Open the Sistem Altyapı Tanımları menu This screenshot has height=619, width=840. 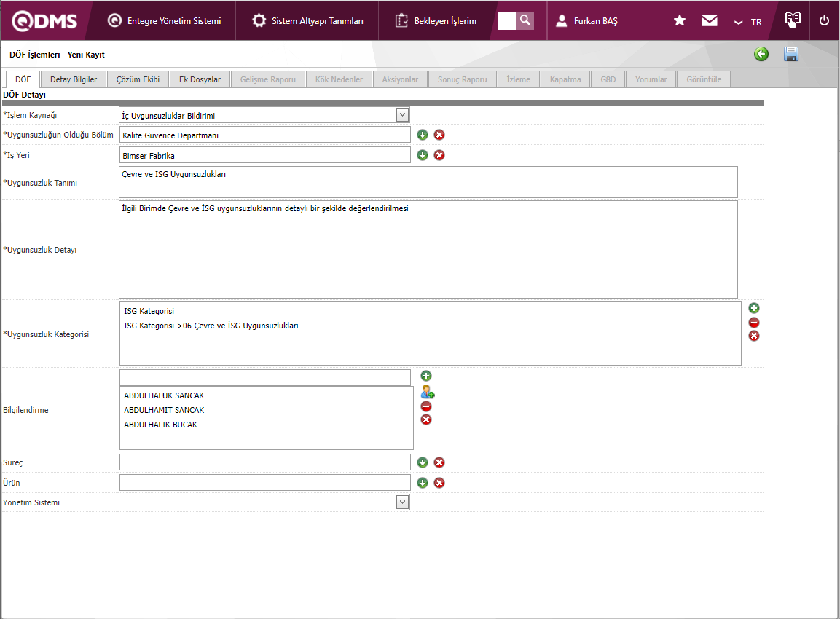[x=308, y=21]
